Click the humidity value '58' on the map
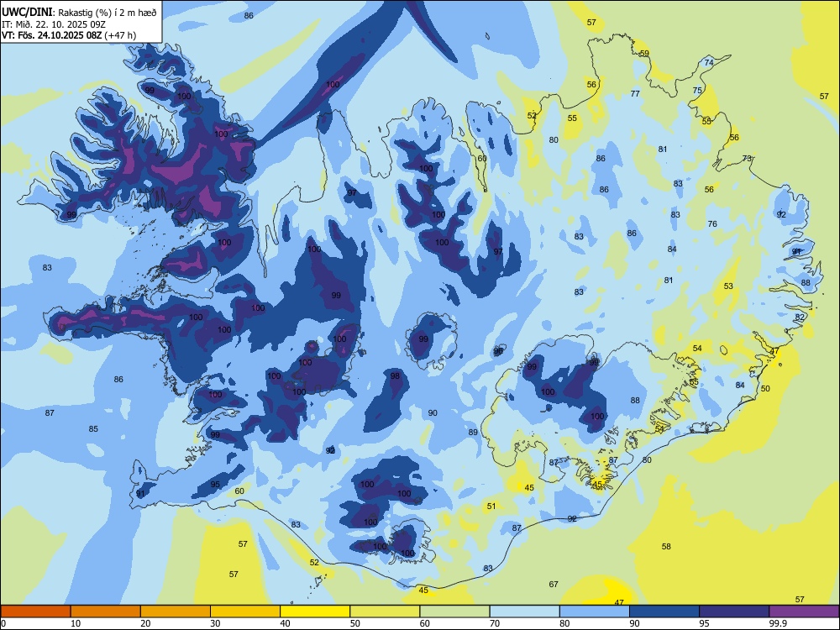 tap(666, 547)
